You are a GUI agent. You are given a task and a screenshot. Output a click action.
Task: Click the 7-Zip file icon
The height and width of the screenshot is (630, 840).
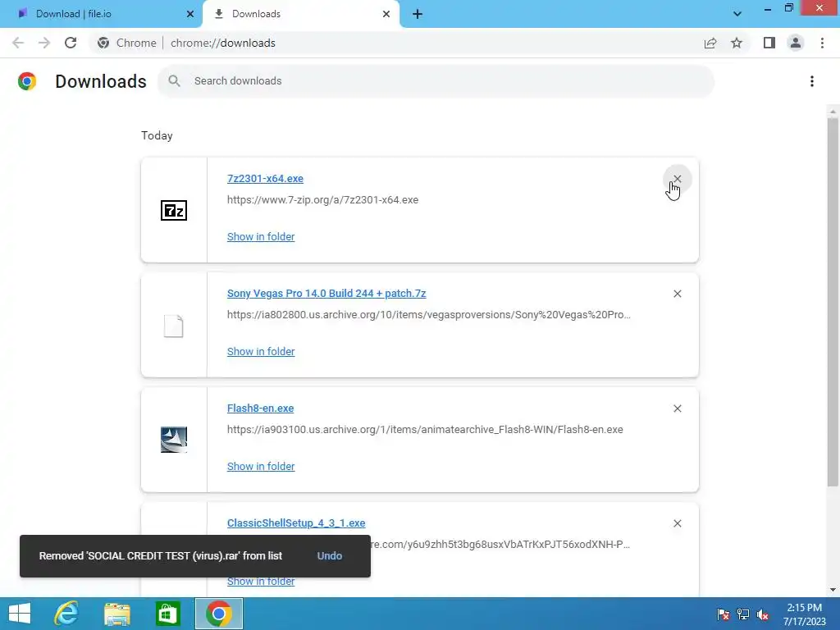tap(174, 210)
